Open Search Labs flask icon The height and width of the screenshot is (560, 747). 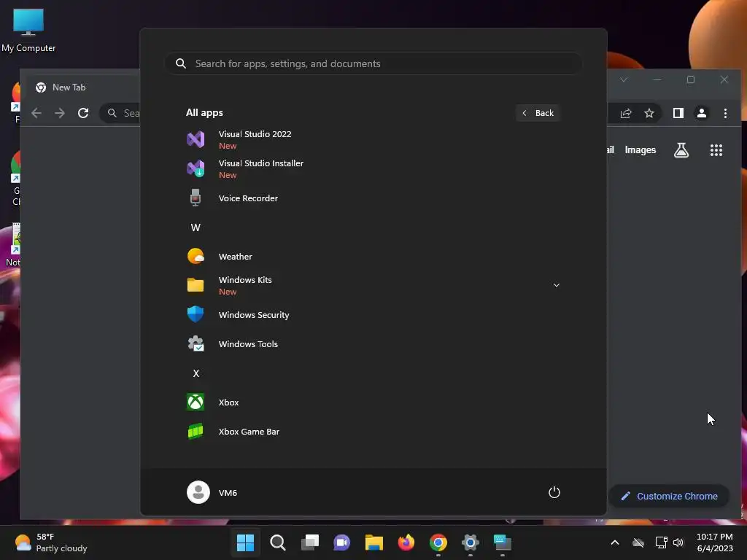tap(681, 150)
